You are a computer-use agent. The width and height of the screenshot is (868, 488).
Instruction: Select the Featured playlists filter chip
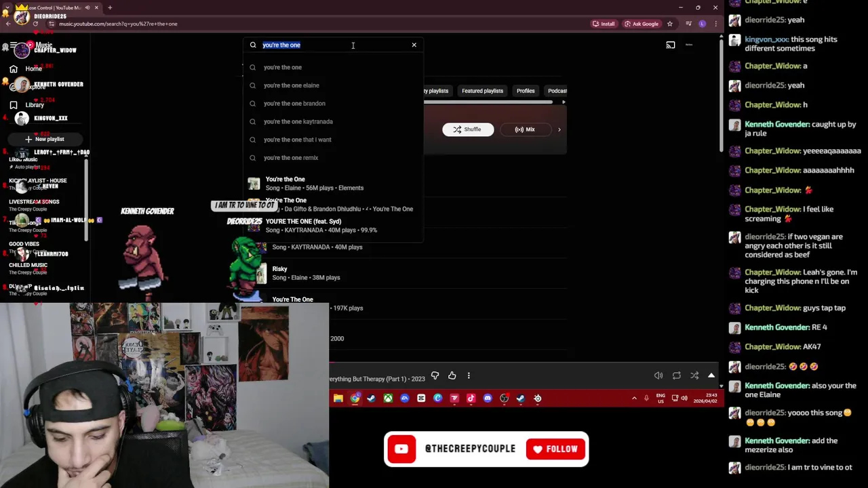[x=482, y=91]
